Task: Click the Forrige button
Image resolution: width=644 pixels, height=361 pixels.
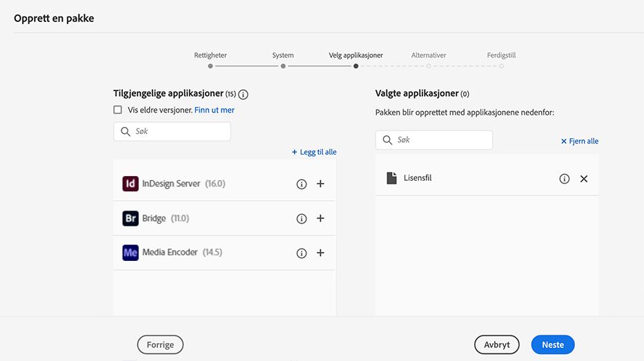Action: tap(160, 344)
